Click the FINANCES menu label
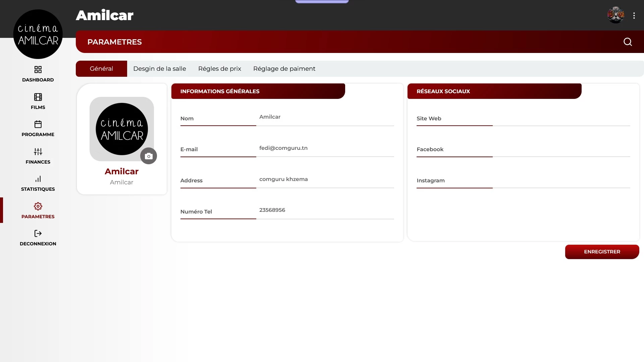The image size is (644, 362). pos(38,162)
